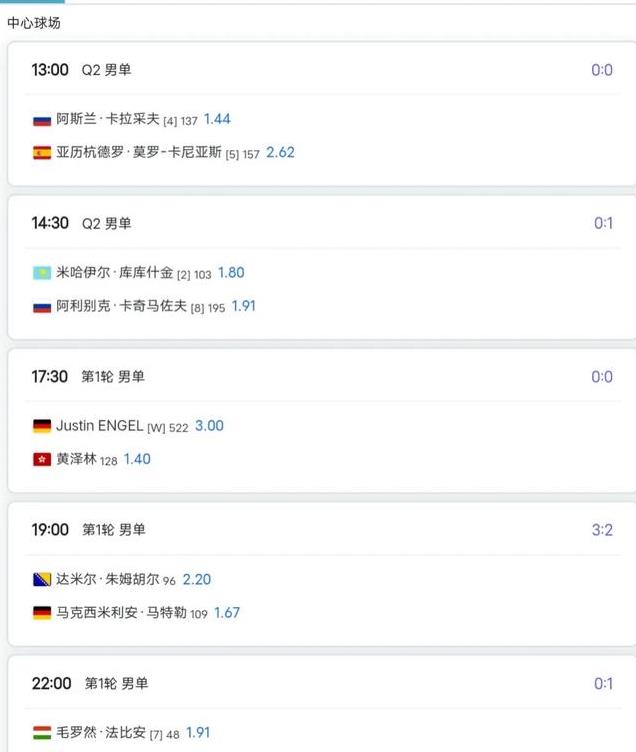Click German flag beside Justin ENGEL

(x=42, y=426)
